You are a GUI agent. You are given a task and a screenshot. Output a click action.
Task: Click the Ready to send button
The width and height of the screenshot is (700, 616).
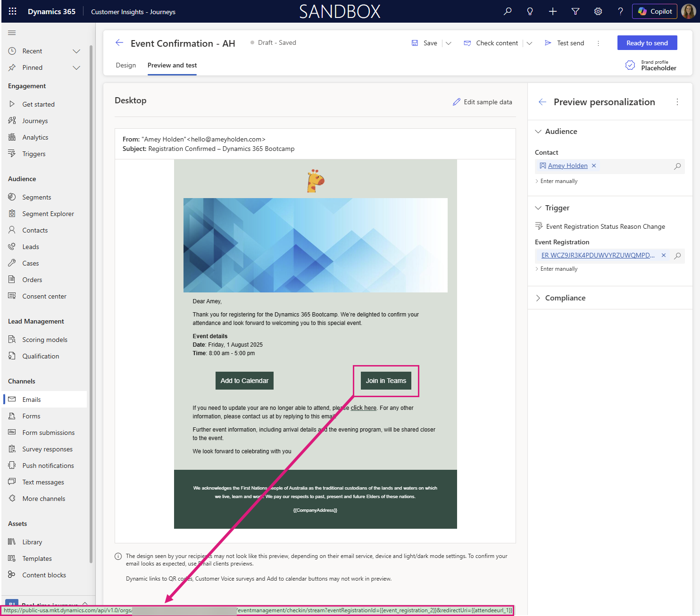(x=647, y=43)
